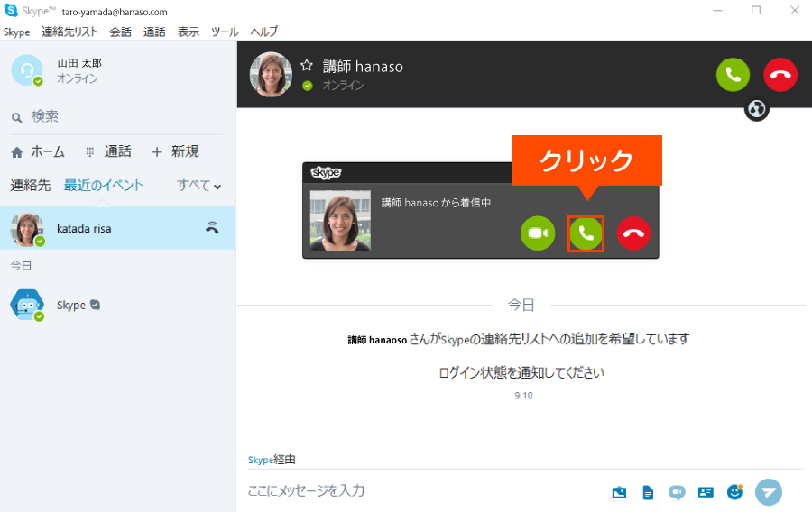
Task: Open the ツール menu
Action: (225, 32)
